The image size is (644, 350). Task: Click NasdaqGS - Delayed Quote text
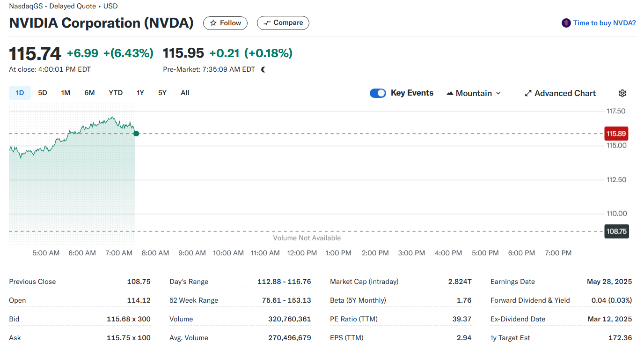[x=52, y=6]
